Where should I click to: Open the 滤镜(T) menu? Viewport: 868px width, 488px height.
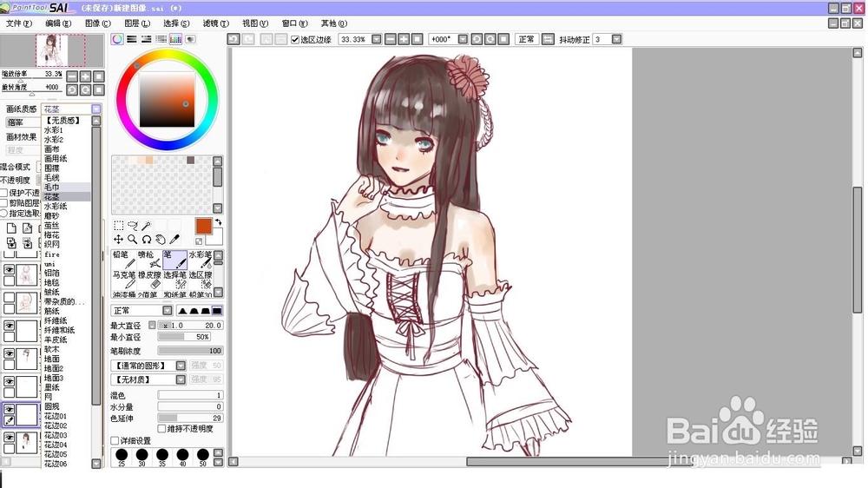click(x=216, y=23)
